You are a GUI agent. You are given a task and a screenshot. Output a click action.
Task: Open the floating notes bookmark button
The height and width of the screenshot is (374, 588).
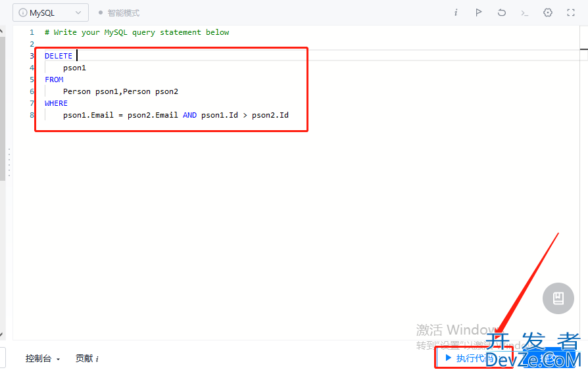click(x=558, y=298)
